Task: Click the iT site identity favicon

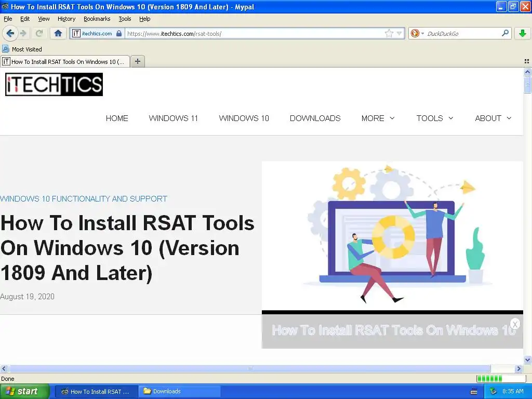Action: [x=76, y=33]
